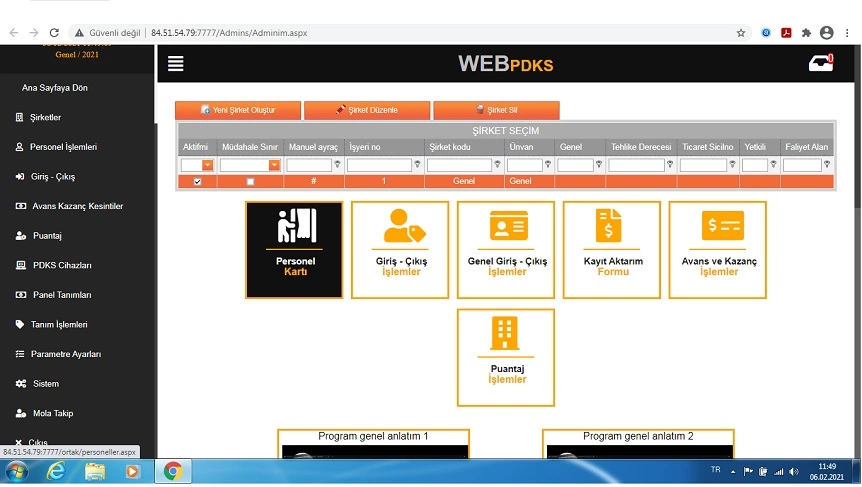Viewport: 862px width, 487px height.
Task: Open PDKS Cihazları sidebar menu
Action: (61, 266)
